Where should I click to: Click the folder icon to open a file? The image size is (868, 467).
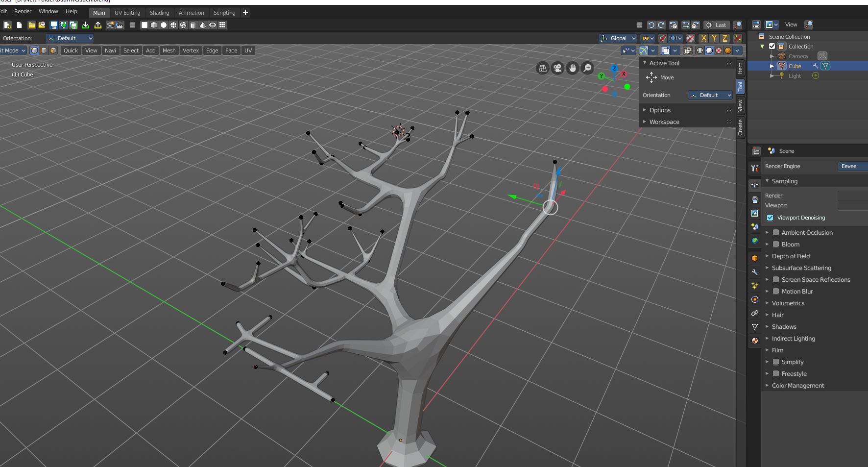pos(32,25)
